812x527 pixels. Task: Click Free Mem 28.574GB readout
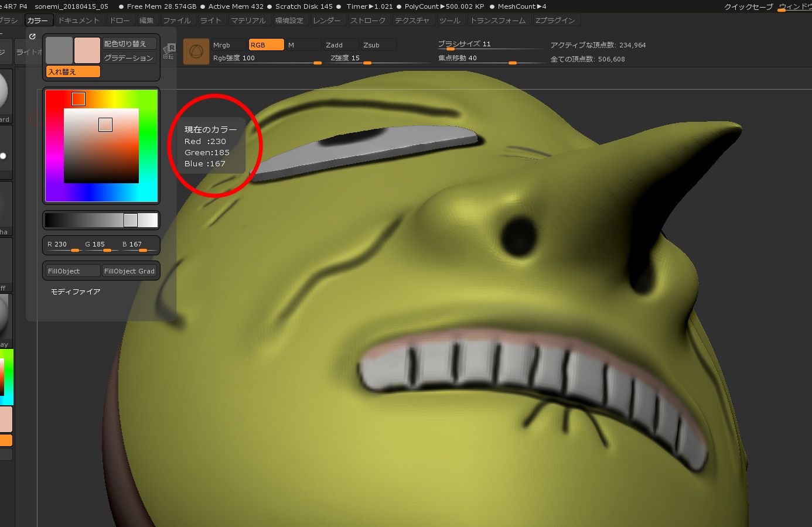[x=162, y=6]
